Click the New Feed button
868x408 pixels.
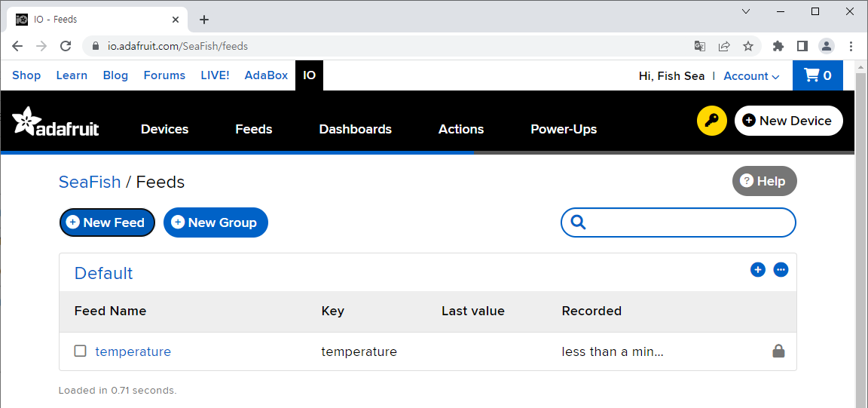107,222
